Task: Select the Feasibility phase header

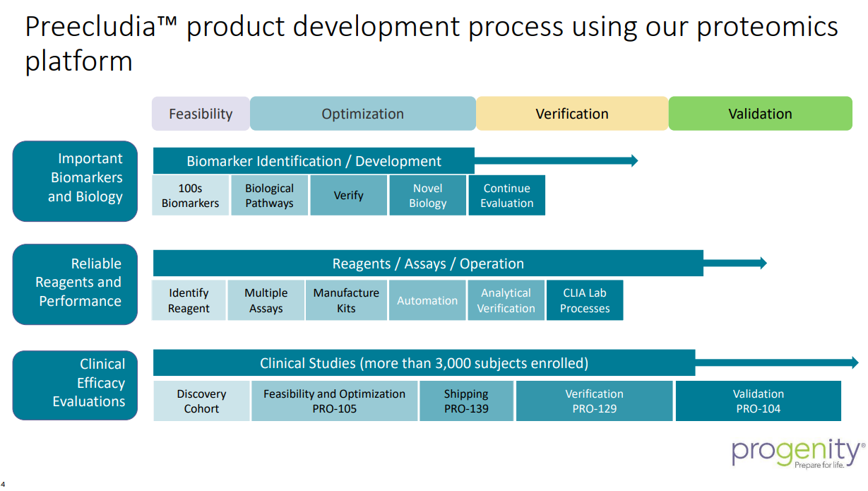Action: [x=201, y=114]
